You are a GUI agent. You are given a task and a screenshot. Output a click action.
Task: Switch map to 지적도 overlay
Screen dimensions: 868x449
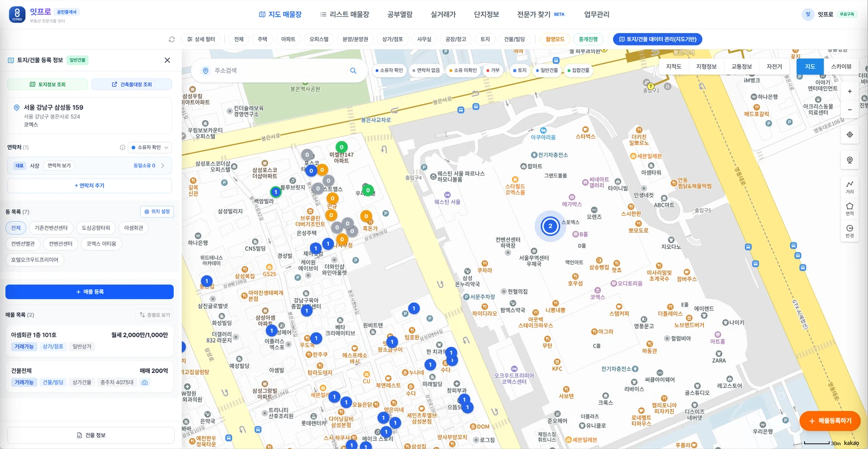(673, 67)
